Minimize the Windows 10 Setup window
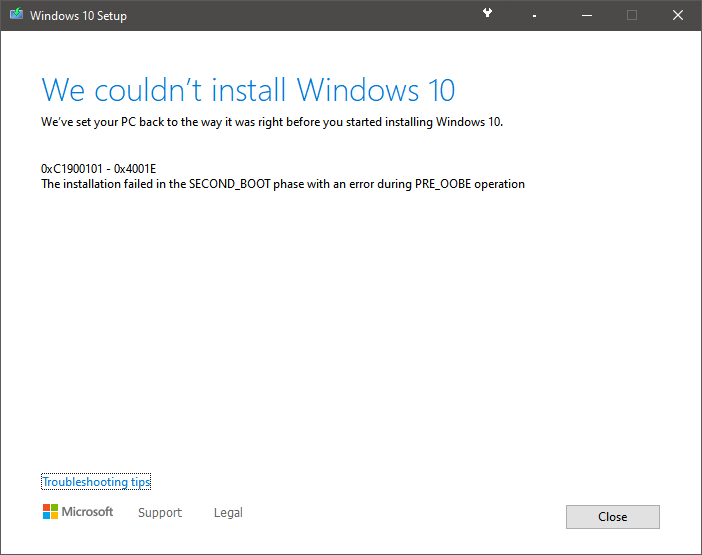The height and width of the screenshot is (555, 702). pyautogui.click(x=587, y=15)
